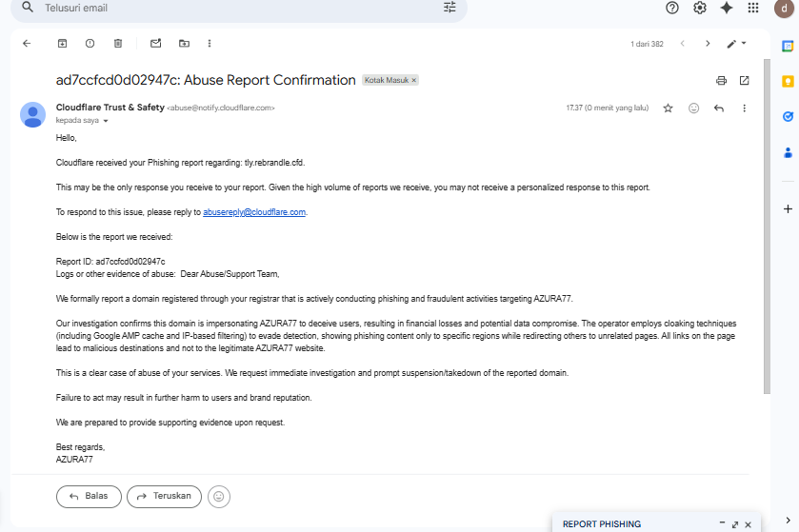Focus the Telusuri email search field
The height and width of the screenshot is (532, 799).
point(239,9)
